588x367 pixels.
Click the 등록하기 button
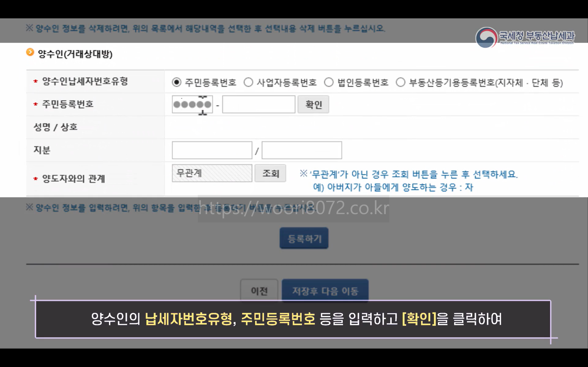(304, 238)
